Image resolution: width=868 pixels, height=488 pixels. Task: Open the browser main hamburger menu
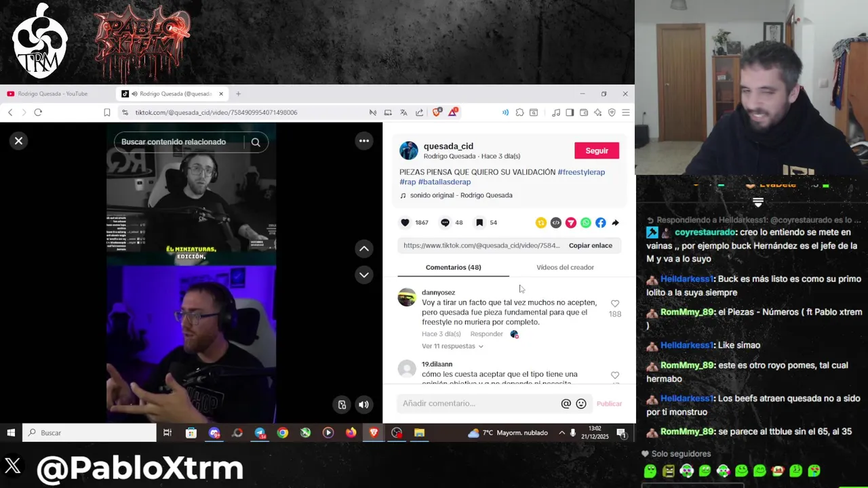pos(626,113)
